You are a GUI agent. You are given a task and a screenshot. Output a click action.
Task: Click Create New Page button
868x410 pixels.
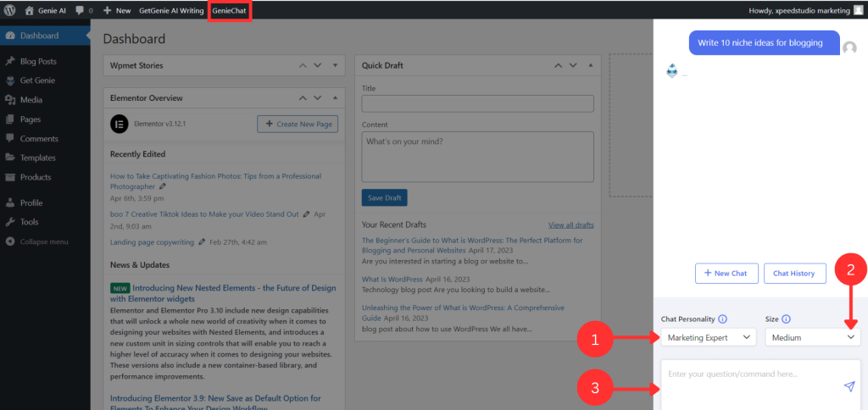tap(298, 124)
